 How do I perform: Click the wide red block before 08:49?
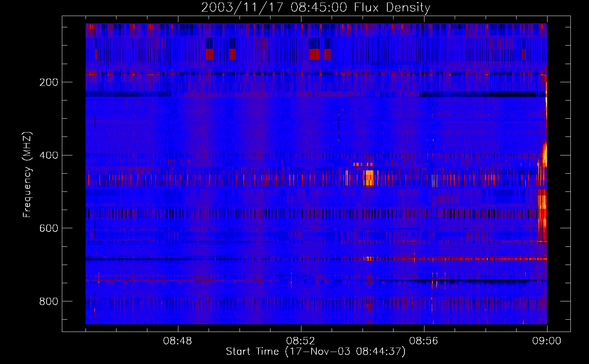(209, 54)
